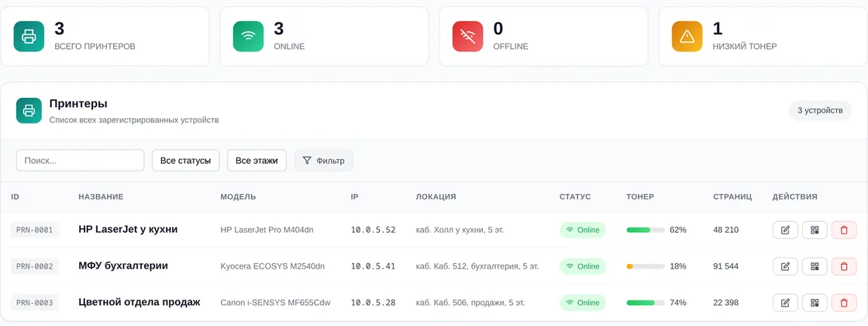Click IP address 10.0.5.28
Screen dimensions: 868x326
[373, 303]
